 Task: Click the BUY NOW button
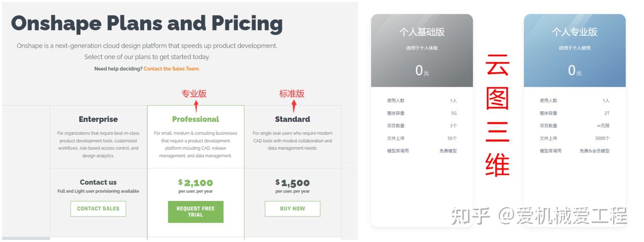tap(292, 208)
